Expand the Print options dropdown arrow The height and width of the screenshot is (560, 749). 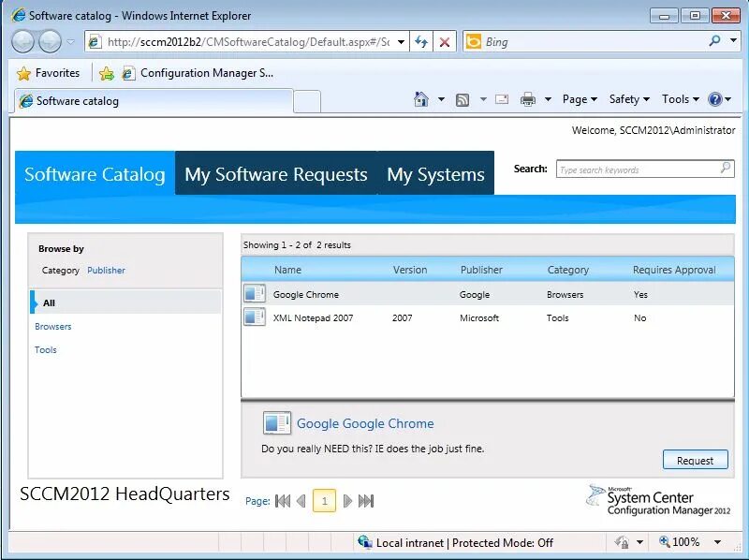[548, 99]
